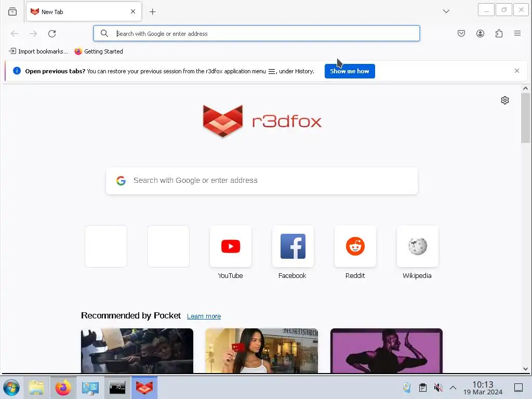Open File Explorer from taskbar

pyautogui.click(x=36, y=388)
